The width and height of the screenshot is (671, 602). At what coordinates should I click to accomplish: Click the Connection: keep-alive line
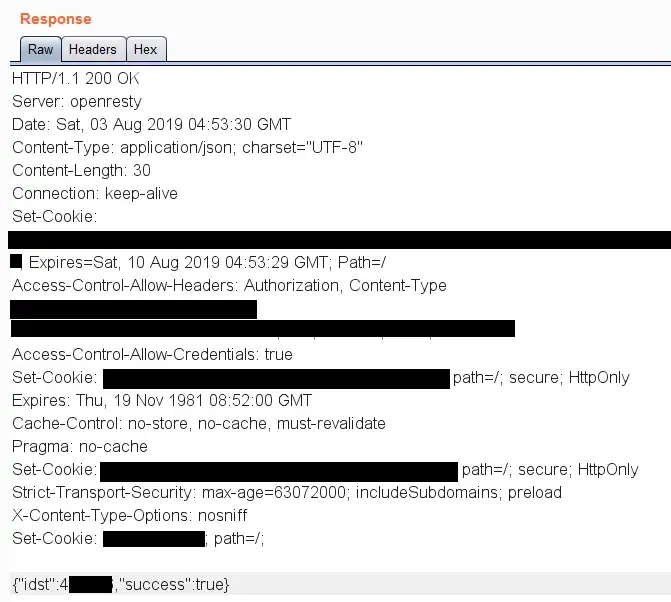point(95,194)
